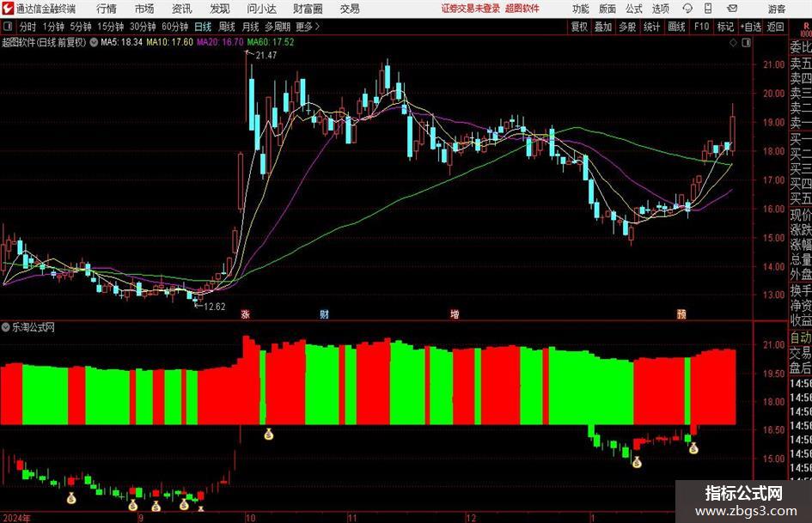This screenshot has width=812, height=523.
Task: Click the 乐淘公式网 indicator title
Action: click(34, 327)
